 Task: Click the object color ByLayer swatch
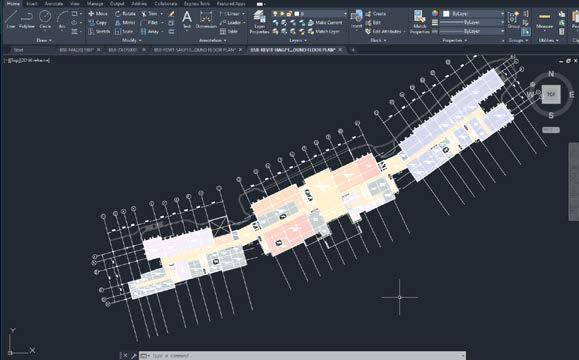click(x=446, y=14)
